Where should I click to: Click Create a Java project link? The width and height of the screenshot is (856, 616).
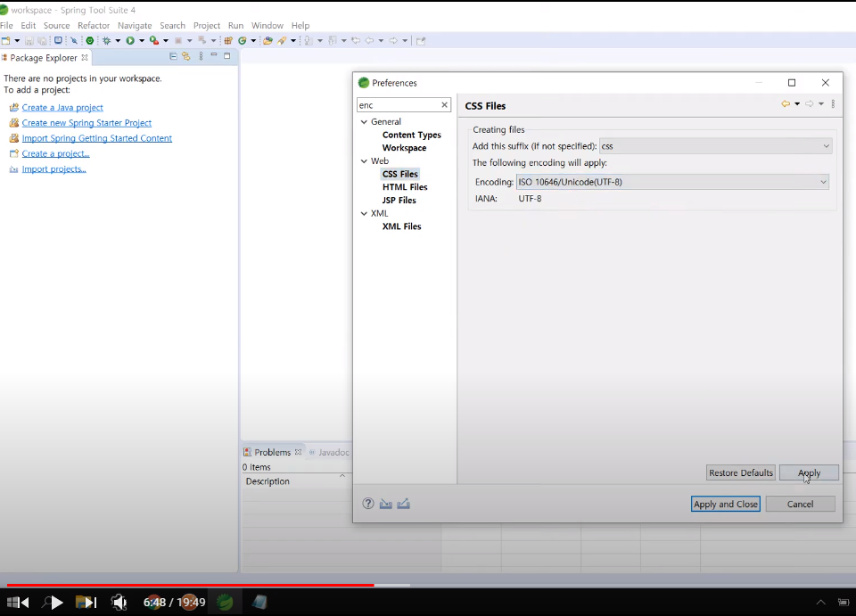[62, 108]
